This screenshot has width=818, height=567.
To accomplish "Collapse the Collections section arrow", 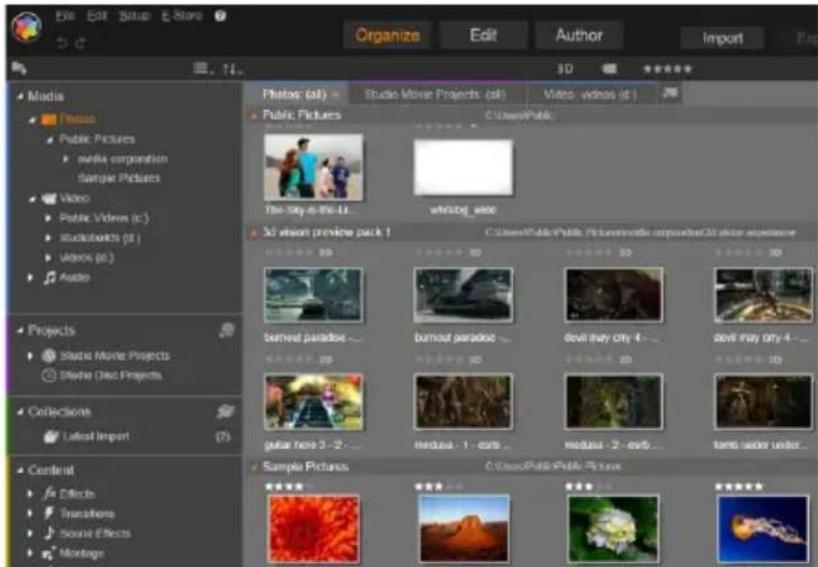I will tap(20, 412).
